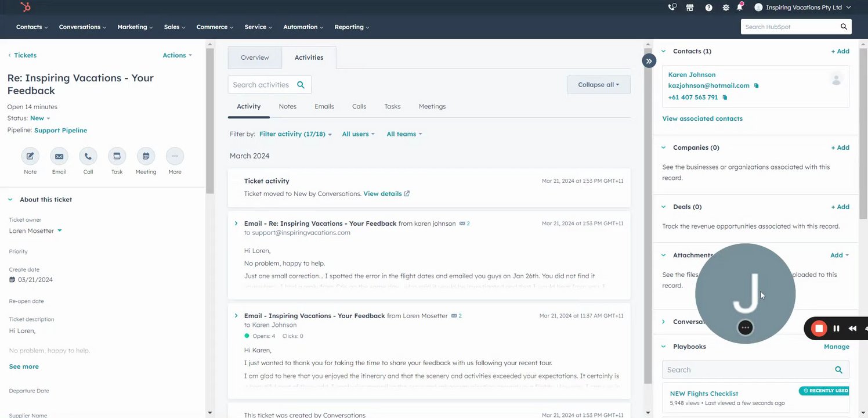Click the View associated contacts link
The height and width of the screenshot is (418, 868).
(702, 118)
